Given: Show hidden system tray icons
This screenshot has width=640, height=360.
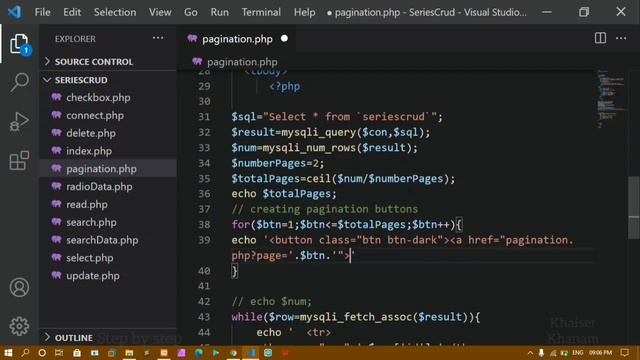Looking at the screenshot, I should click(x=530, y=353).
